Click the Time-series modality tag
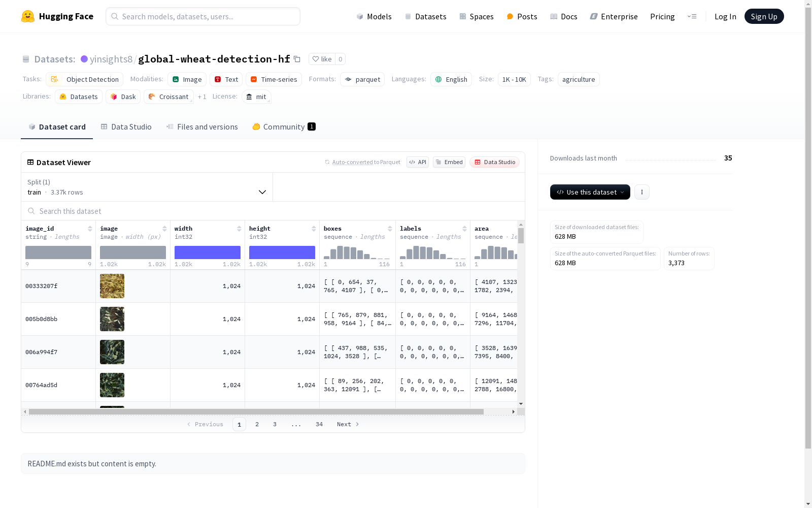The height and width of the screenshot is (508, 812). coord(274,79)
